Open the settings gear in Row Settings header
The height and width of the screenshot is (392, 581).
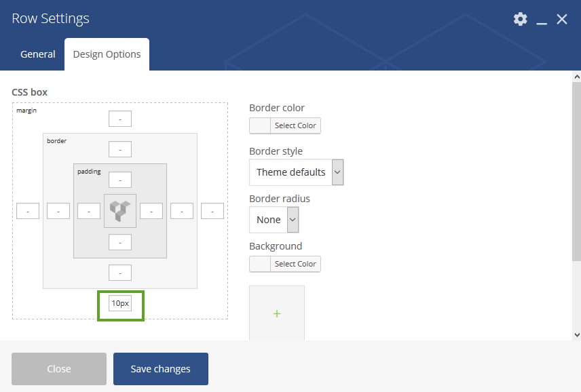tap(520, 19)
